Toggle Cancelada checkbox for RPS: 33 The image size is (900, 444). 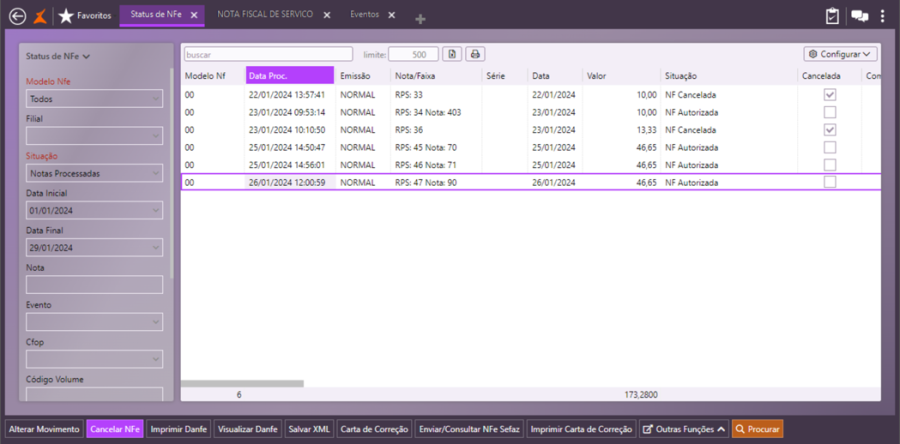(830, 95)
